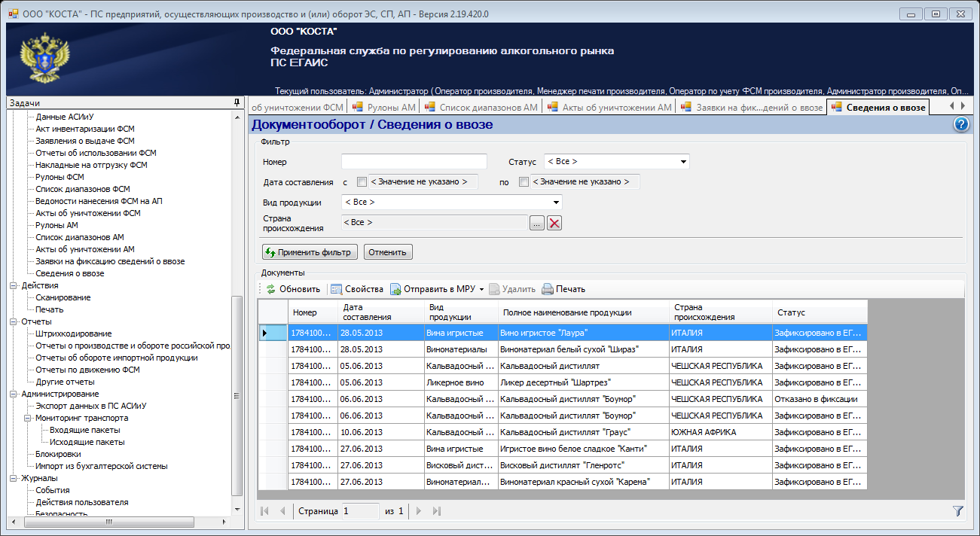
Task: Switch to the Список диапазонов АМ tab
Action: click(481, 107)
